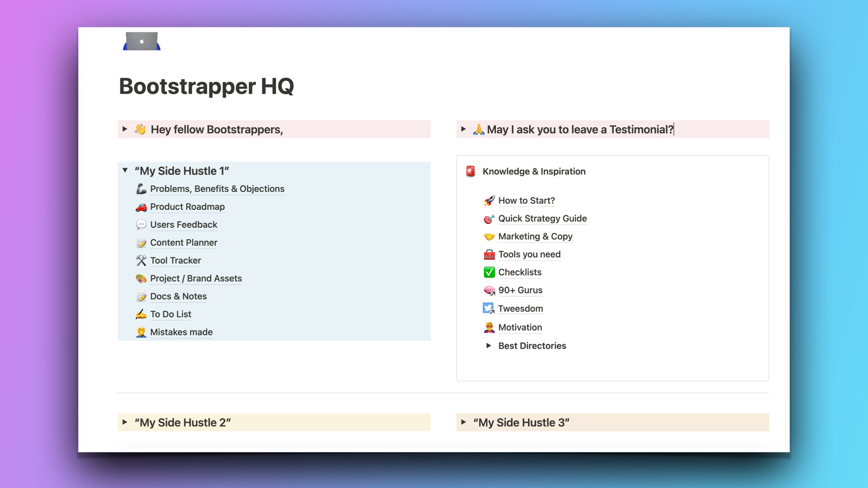Collapse the My Side Hustle 1 toggle
This screenshot has height=488, width=868.
tap(125, 170)
